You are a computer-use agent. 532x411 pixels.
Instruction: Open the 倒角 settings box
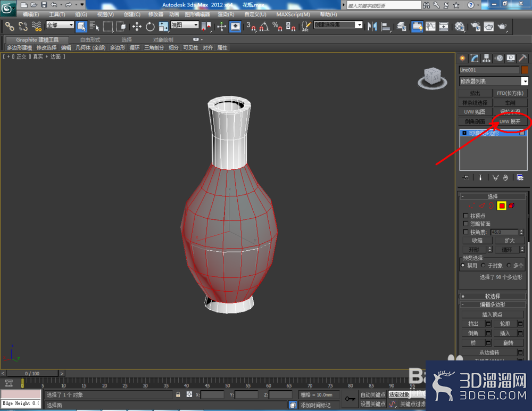488,333
